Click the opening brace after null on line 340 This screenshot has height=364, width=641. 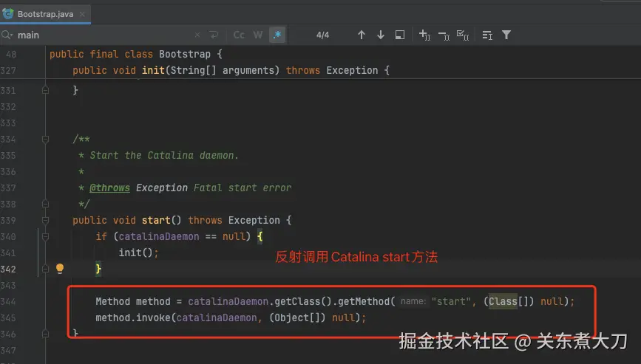click(260, 237)
